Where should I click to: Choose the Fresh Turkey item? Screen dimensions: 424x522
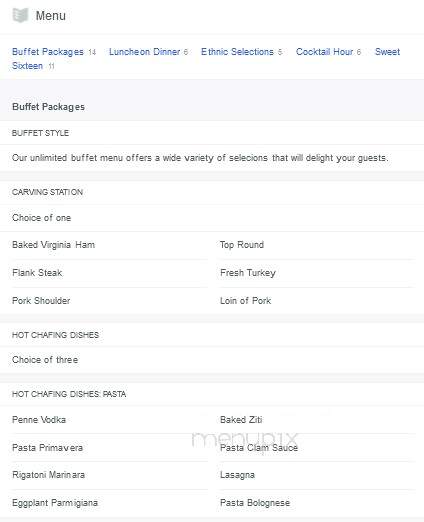pos(248,273)
